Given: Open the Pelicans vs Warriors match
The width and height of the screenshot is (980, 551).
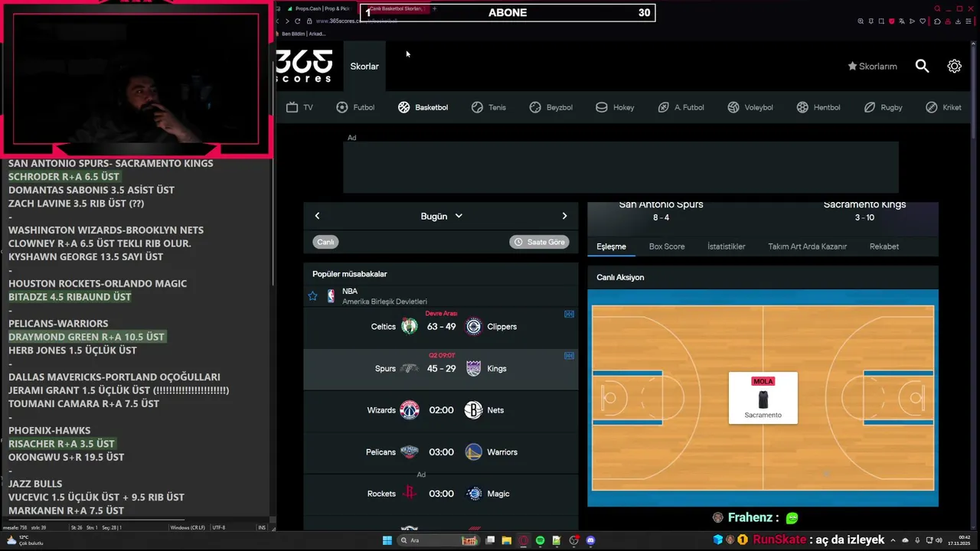Looking at the screenshot, I should pyautogui.click(x=441, y=452).
